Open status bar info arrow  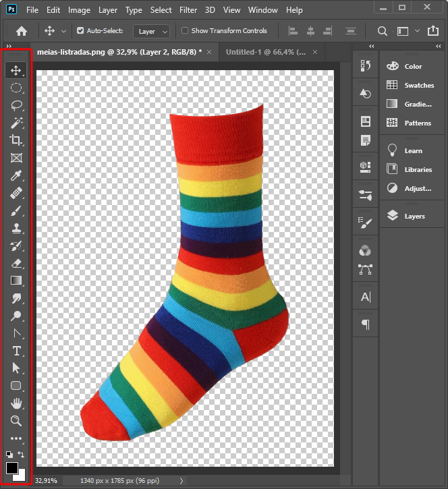[181, 481]
